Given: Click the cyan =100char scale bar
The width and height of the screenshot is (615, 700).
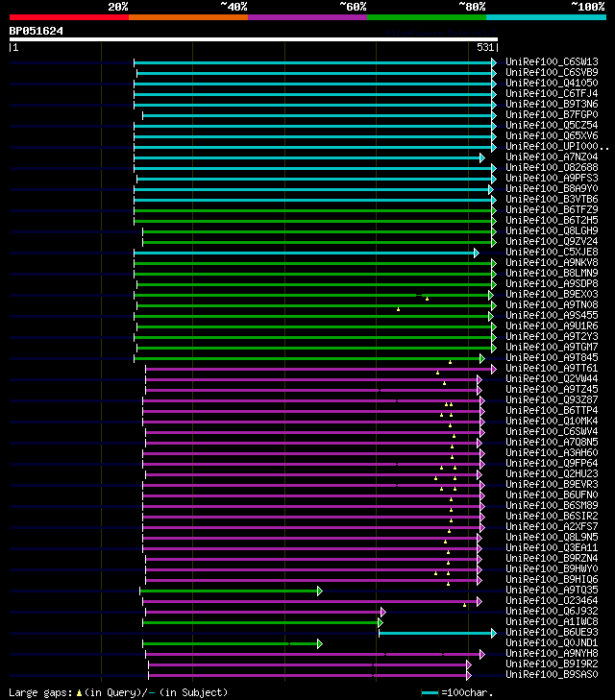Looking at the screenshot, I should pyautogui.click(x=430, y=693).
